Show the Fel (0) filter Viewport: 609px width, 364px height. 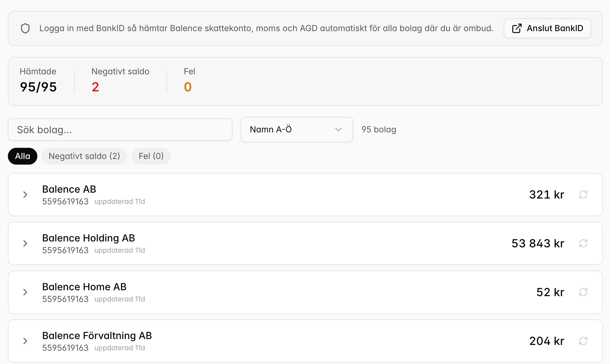tap(151, 156)
